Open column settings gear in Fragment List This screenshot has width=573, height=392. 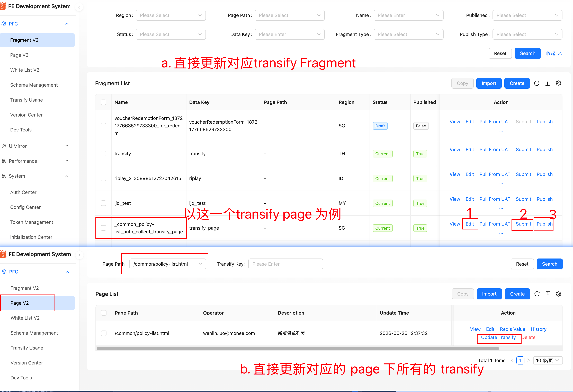pyautogui.click(x=558, y=83)
